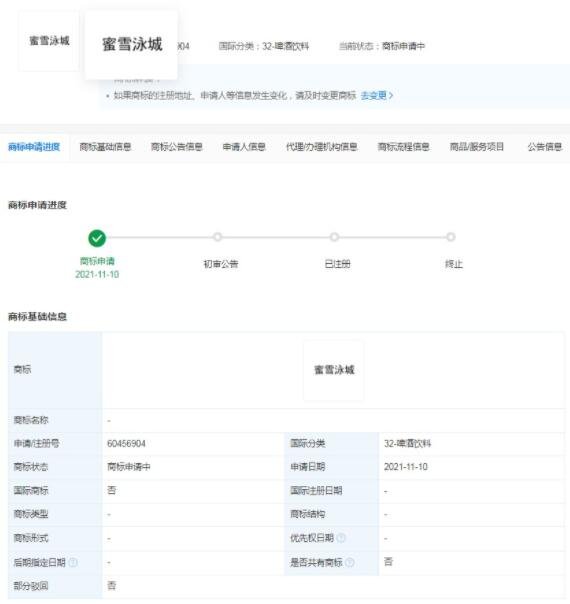This screenshot has height=604, width=570.
Task: Click the 否 value in the 部分驳回 row
Action: pyautogui.click(x=112, y=586)
